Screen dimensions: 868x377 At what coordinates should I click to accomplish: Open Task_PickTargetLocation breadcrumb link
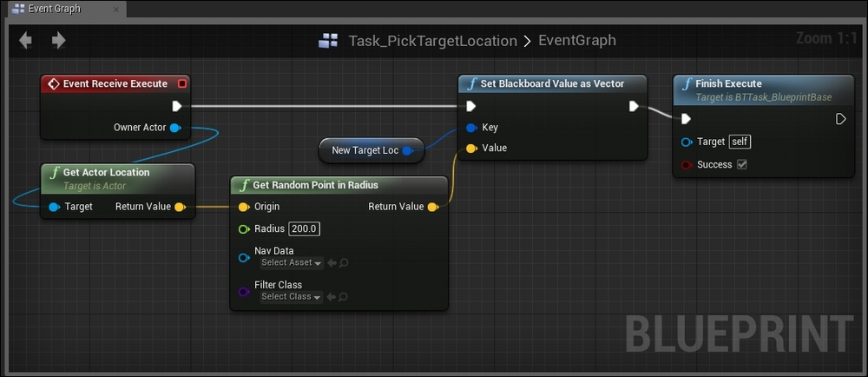point(433,41)
